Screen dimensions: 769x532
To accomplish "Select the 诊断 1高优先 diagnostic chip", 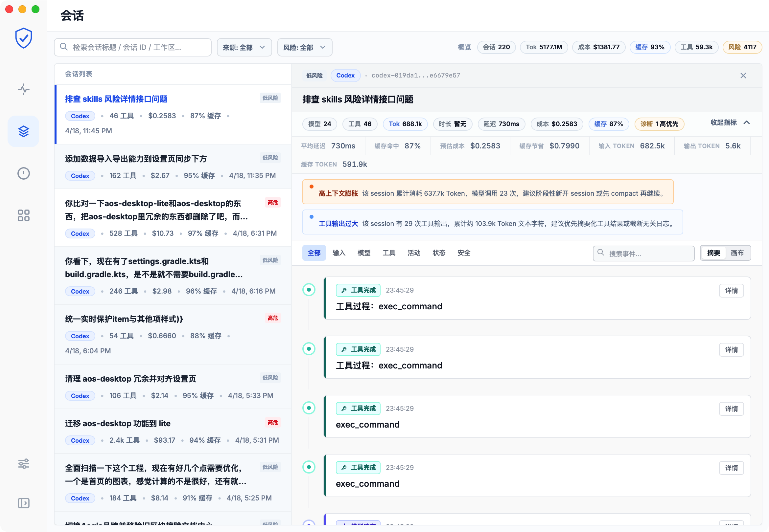I will (x=659, y=124).
